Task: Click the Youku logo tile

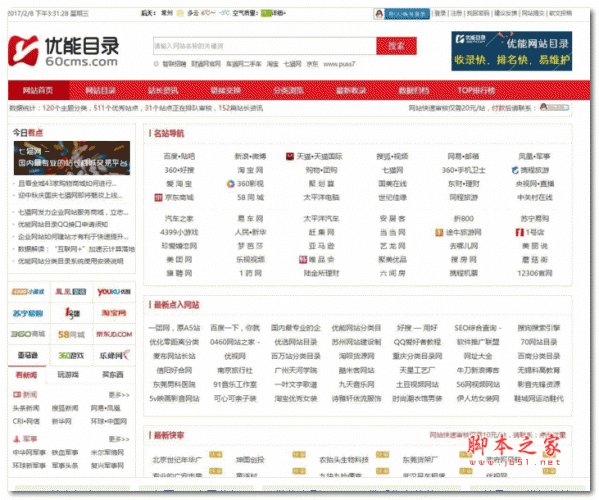Action: 114,292
